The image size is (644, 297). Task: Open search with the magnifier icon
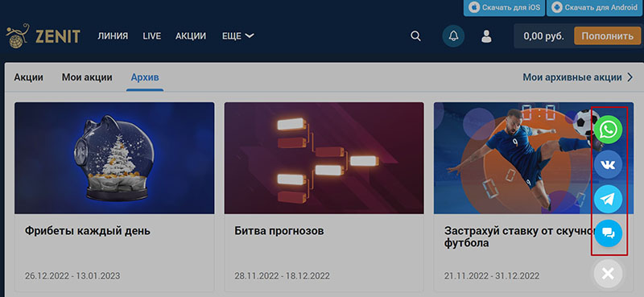click(x=415, y=36)
